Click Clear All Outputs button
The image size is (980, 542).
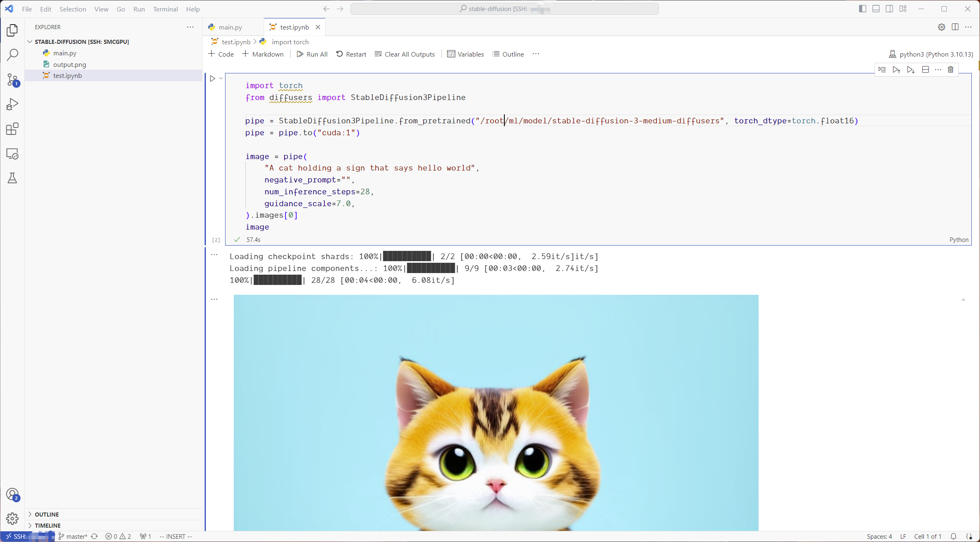coord(405,54)
